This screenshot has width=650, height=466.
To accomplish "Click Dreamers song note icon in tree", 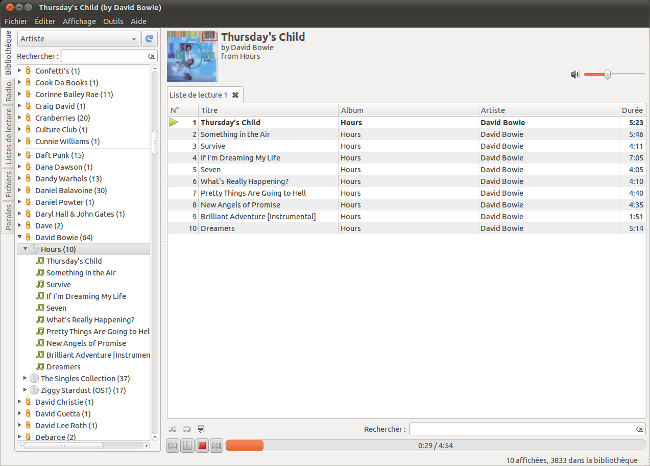I will pyautogui.click(x=40, y=366).
